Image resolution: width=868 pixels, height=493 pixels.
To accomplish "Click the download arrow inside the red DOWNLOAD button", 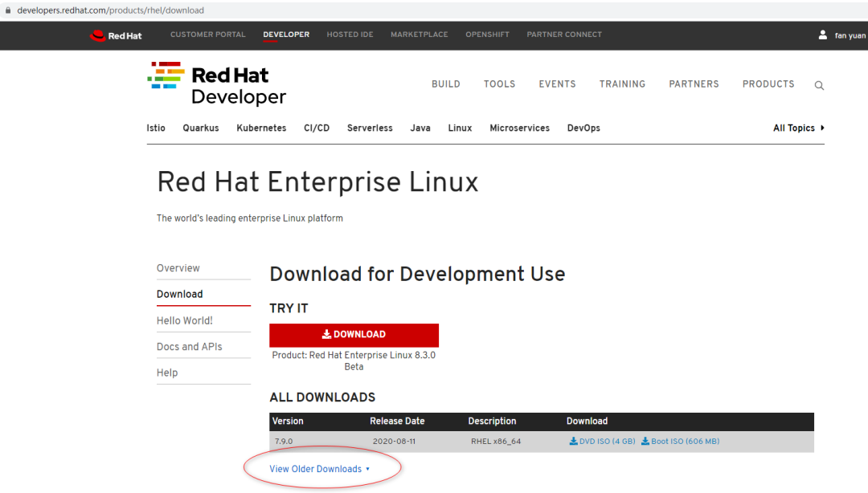I will coord(326,334).
